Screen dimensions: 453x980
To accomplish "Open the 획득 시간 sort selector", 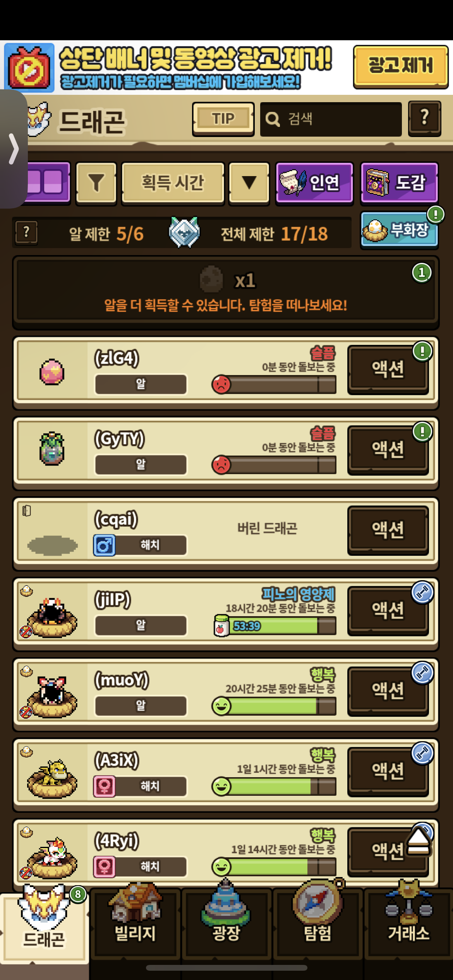I will pyautogui.click(x=173, y=182).
